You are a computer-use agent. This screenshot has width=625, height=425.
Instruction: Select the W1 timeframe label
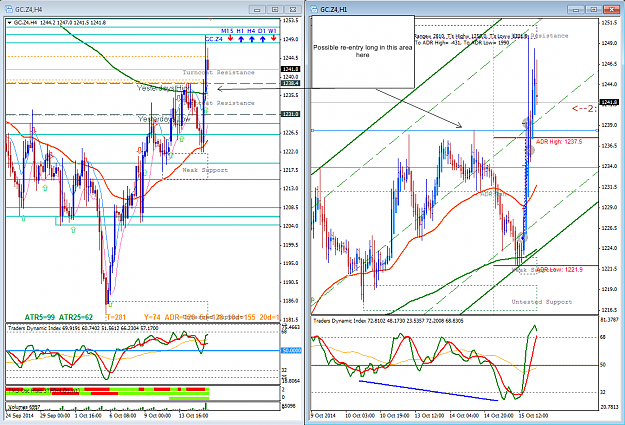click(x=273, y=31)
